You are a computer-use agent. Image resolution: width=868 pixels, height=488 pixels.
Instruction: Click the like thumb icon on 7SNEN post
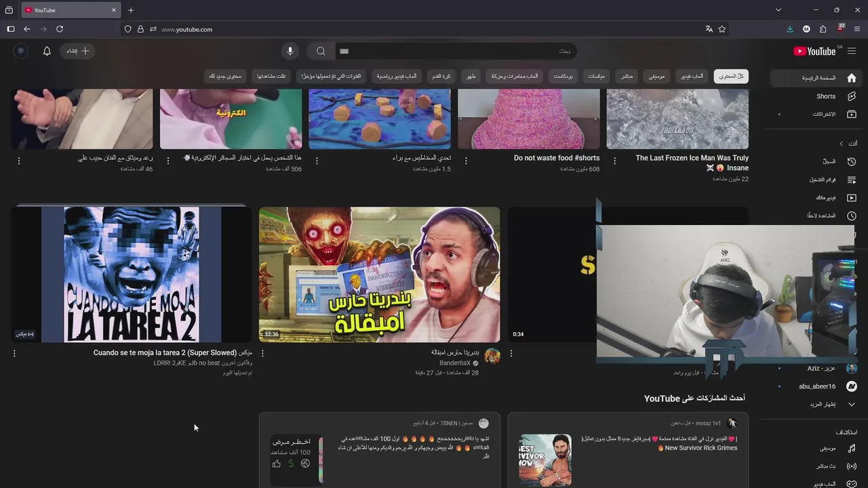click(x=277, y=464)
